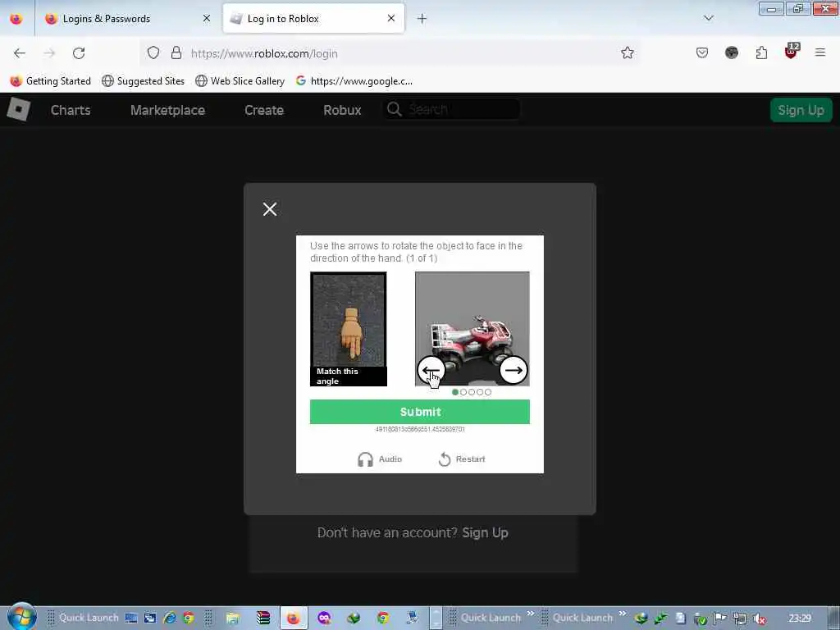Open the Windows Explorer folder taskbar icon
Image resolution: width=840 pixels, height=630 pixels.
[x=232, y=618]
